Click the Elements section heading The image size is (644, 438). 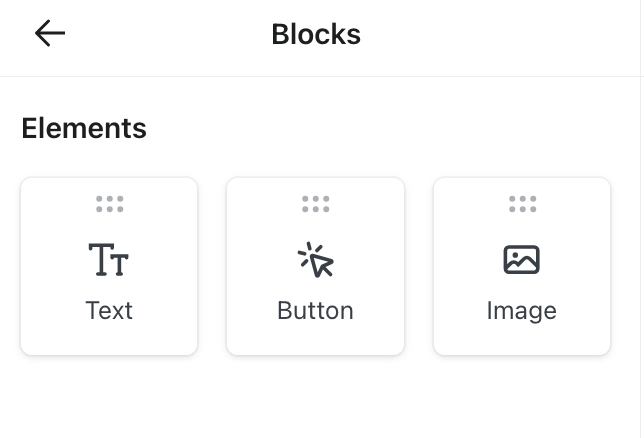(84, 128)
